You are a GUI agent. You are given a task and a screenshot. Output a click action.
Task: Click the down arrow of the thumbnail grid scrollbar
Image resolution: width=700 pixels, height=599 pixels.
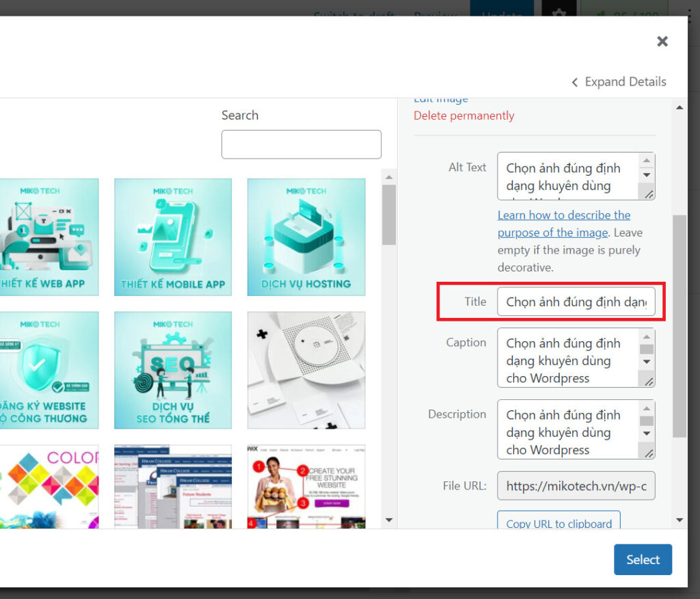pos(389,520)
